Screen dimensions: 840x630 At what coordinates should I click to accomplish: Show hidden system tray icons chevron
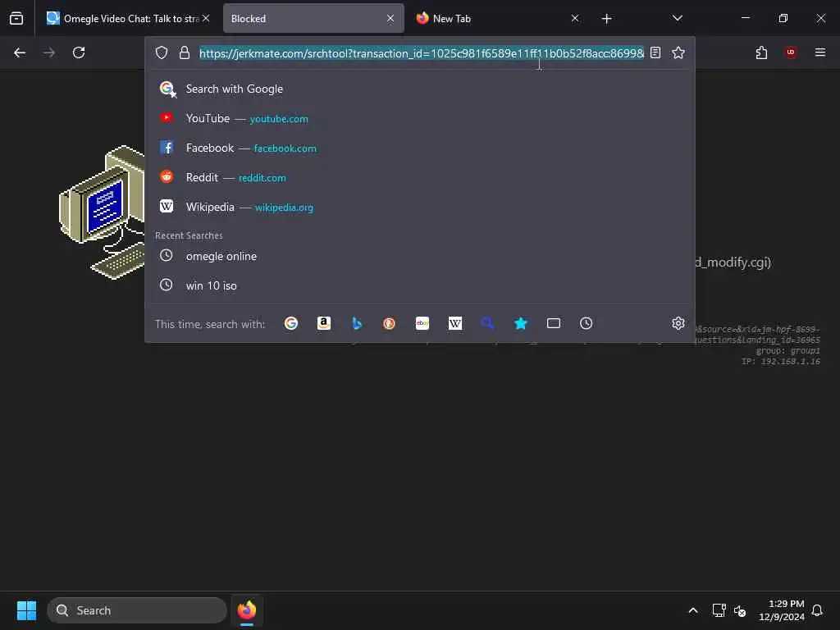(x=692, y=610)
